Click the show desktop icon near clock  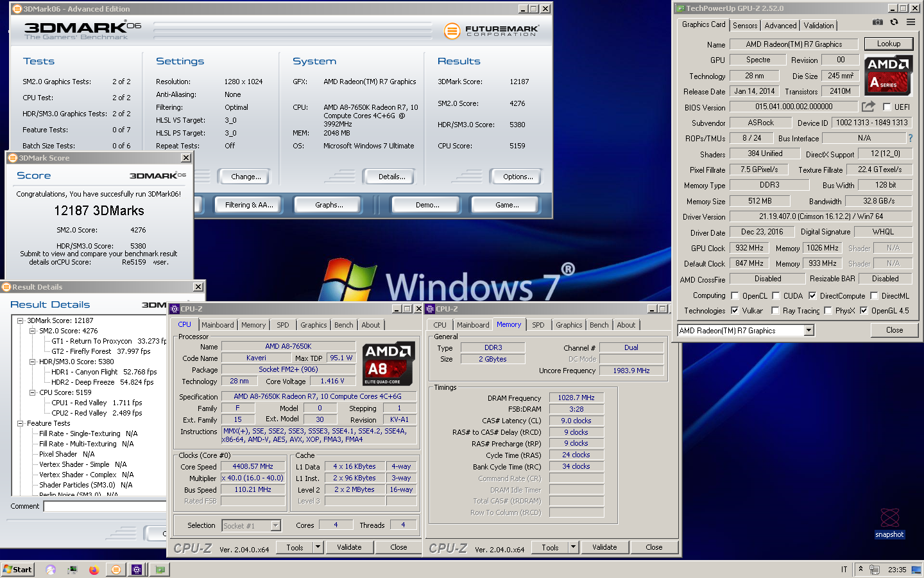coord(916,569)
